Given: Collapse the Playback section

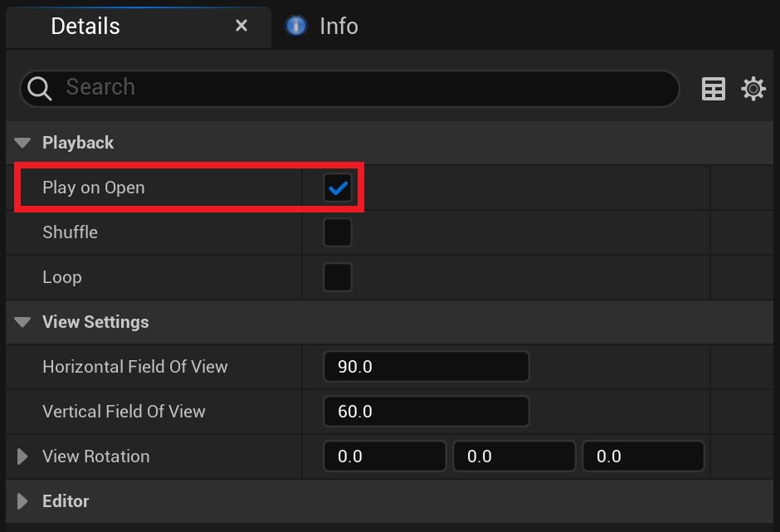Looking at the screenshot, I should 23,143.
